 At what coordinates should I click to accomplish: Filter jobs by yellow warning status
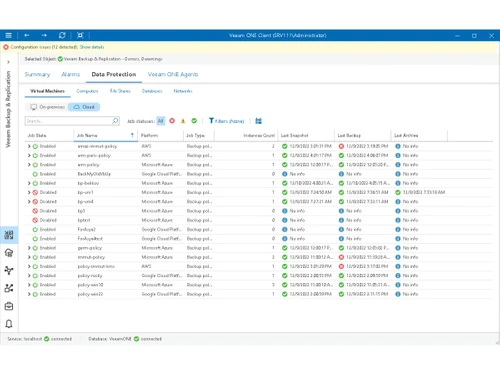coord(183,121)
